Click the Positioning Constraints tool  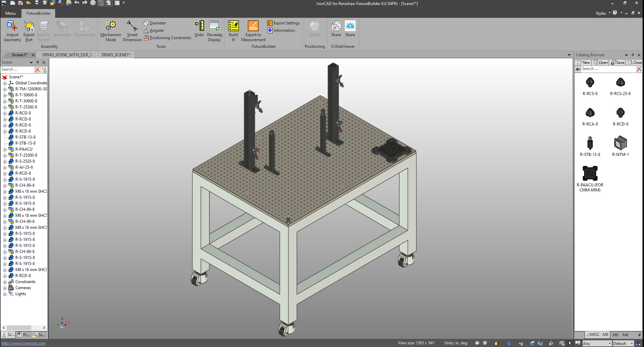[x=167, y=38]
